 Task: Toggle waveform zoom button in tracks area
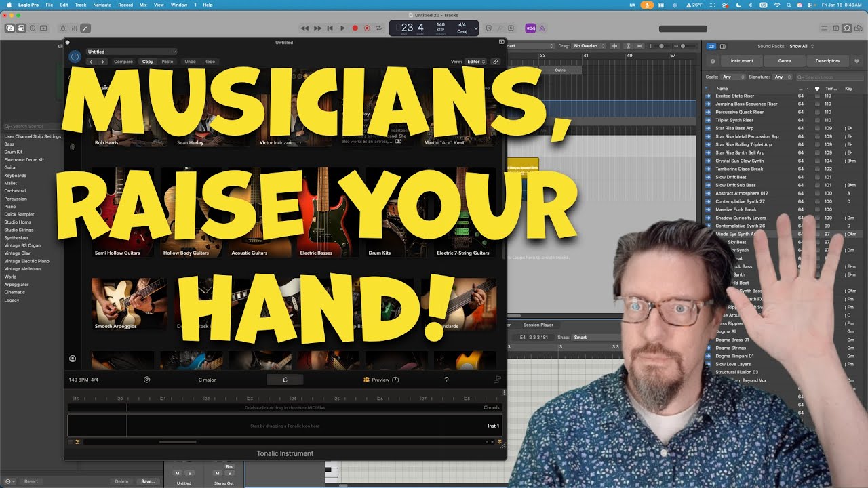616,46
